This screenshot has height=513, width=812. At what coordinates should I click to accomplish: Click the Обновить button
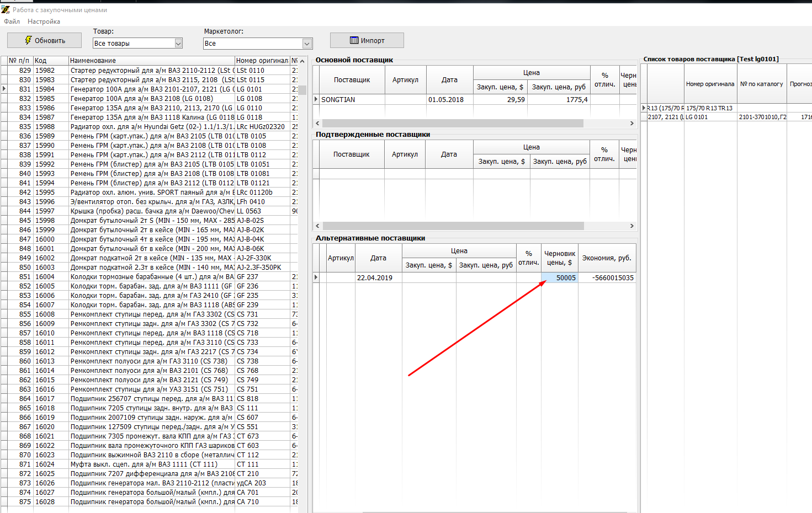point(44,40)
